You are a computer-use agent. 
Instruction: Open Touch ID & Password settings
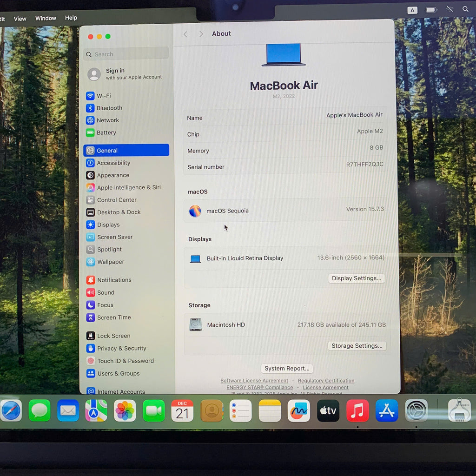tap(125, 361)
